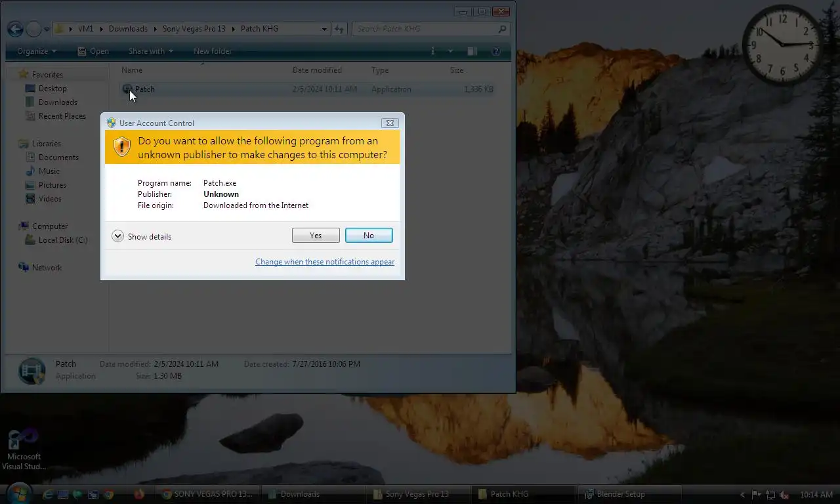840x504 pixels.
Task: Show hidden system tray icons
Action: click(x=742, y=495)
